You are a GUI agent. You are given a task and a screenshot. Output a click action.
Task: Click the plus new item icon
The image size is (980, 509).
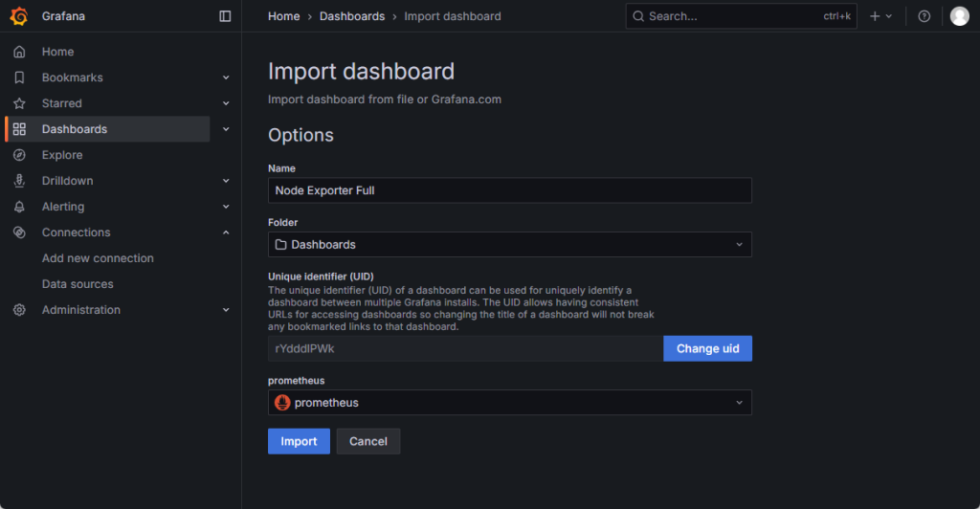click(x=875, y=16)
